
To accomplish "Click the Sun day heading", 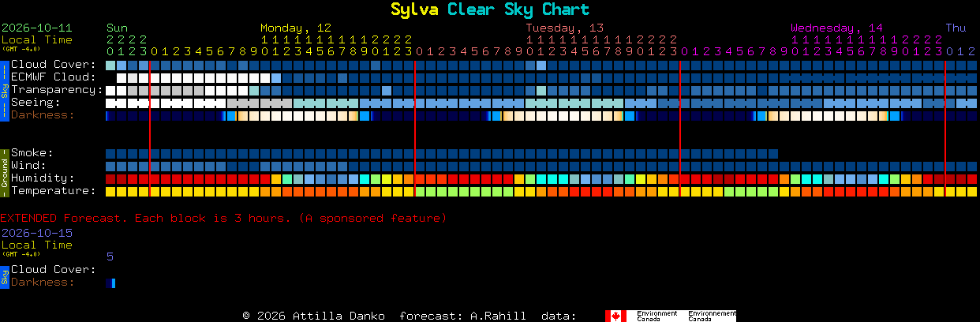I will [117, 28].
